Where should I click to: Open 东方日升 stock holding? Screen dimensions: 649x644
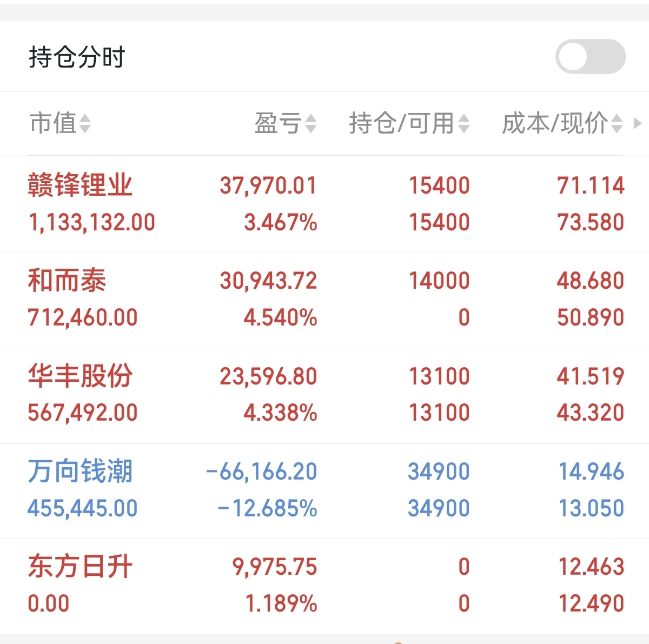click(x=80, y=567)
